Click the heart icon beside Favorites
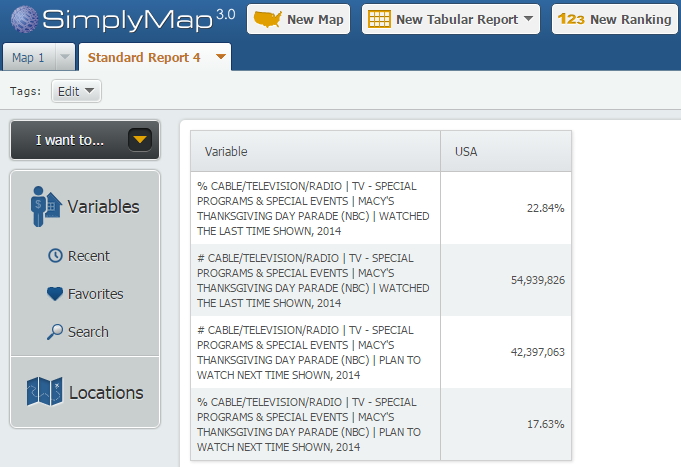The width and height of the screenshot is (681, 467). pyautogui.click(x=55, y=294)
